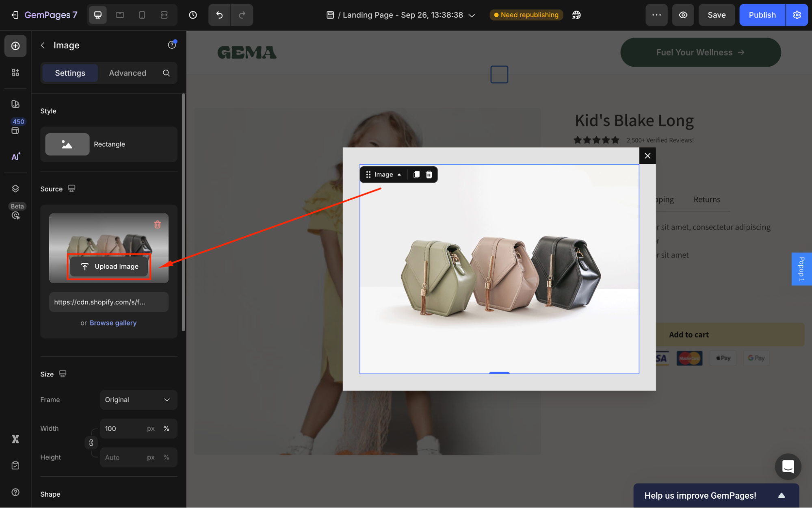Image resolution: width=812 pixels, height=508 pixels.
Task: Click the language globe icon
Action: [x=576, y=15]
